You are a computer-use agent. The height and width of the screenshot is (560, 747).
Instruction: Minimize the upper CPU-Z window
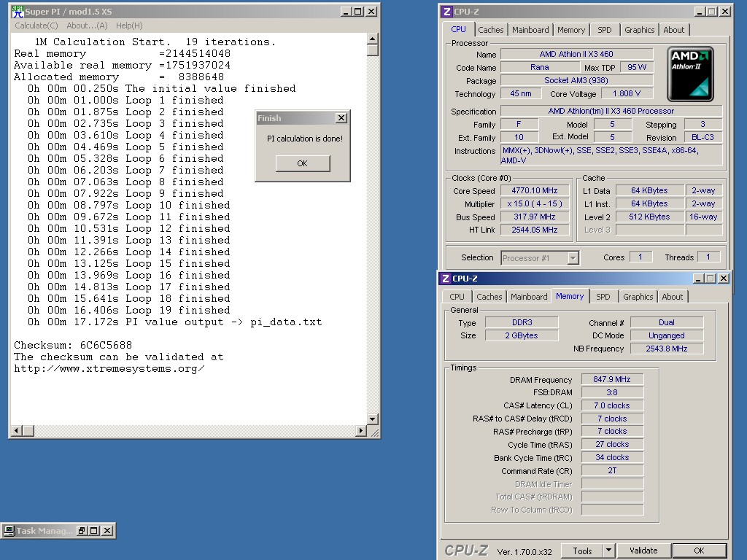700,12
